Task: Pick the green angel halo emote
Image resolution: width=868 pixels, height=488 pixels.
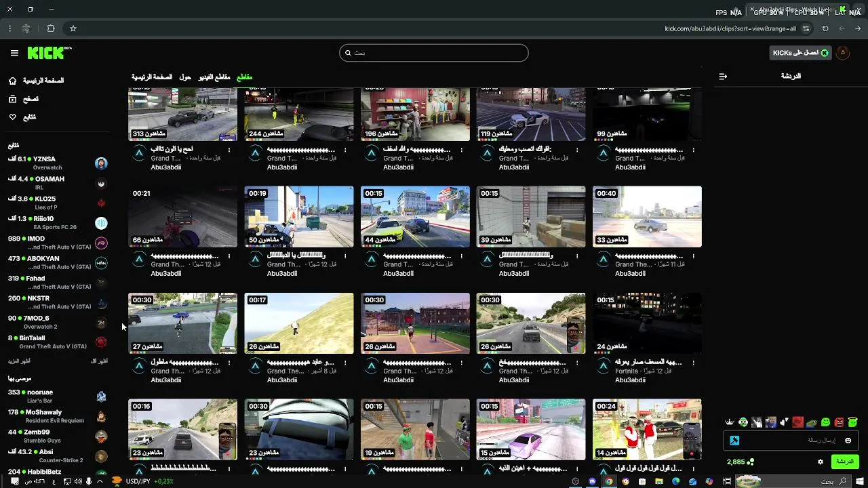Action: (853, 422)
